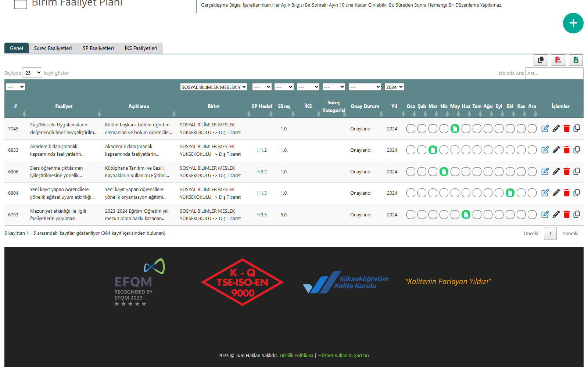The image size is (588, 367).
Task: Open the SOSYAL BİLİMLER MESLEK unit filter
Action: [214, 87]
